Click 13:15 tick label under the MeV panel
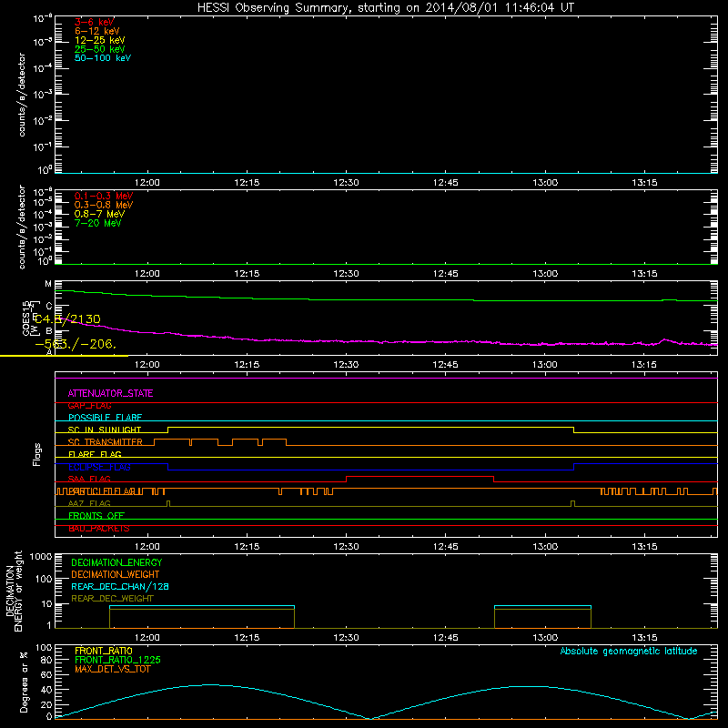 pyautogui.click(x=644, y=274)
